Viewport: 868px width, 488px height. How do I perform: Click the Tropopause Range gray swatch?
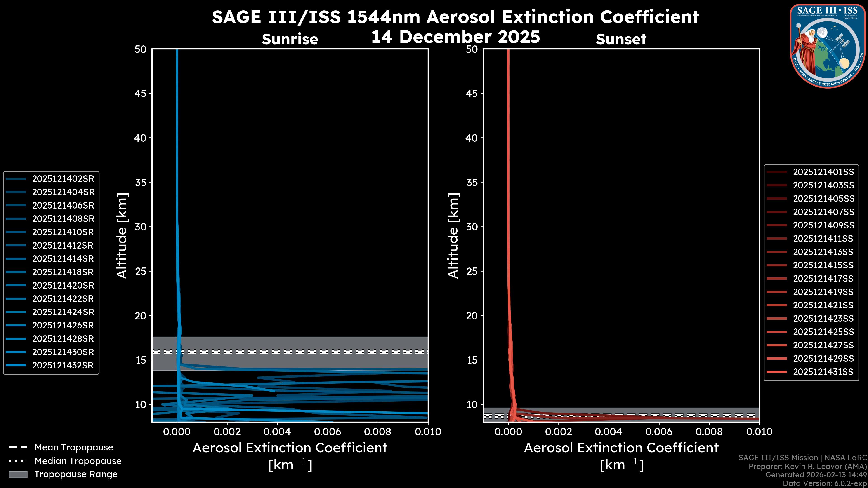18,474
